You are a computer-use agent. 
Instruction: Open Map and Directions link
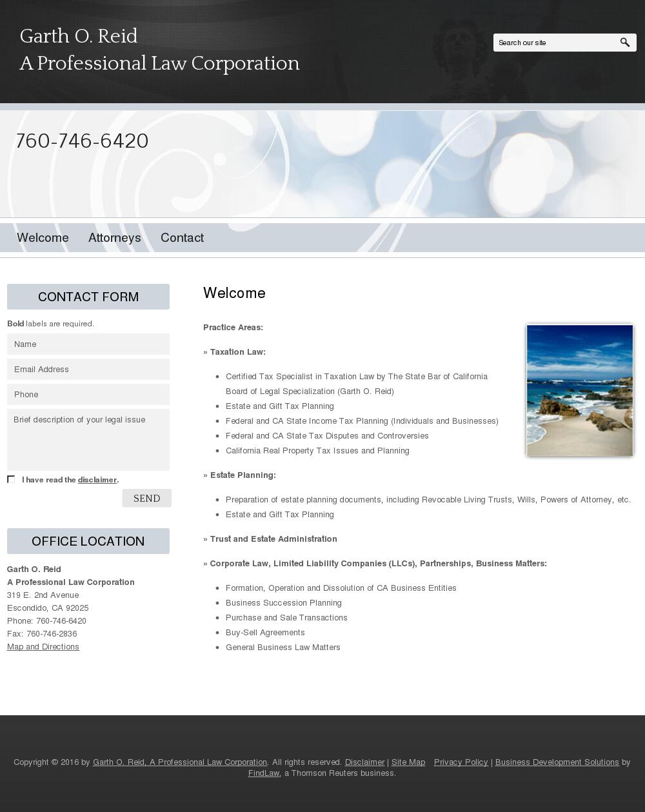[x=43, y=647]
